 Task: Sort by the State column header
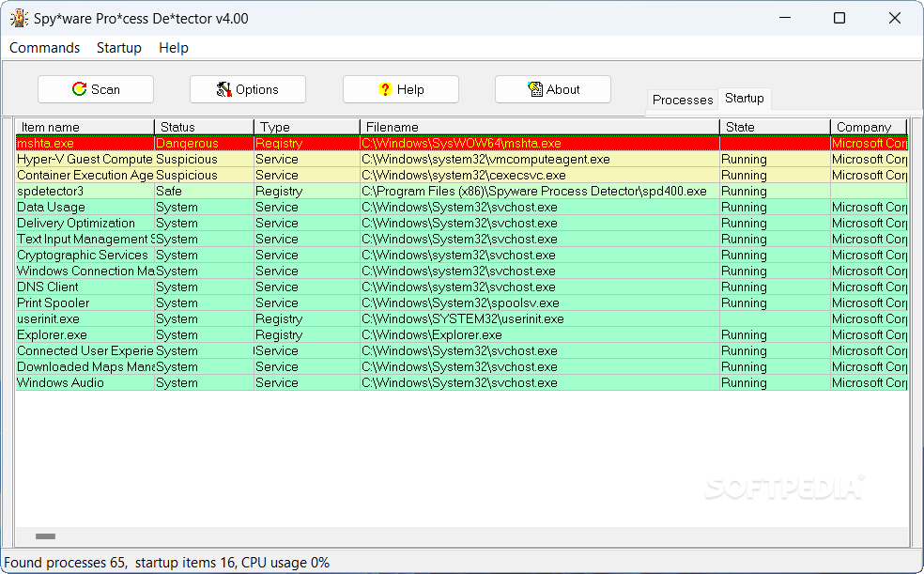click(775, 127)
